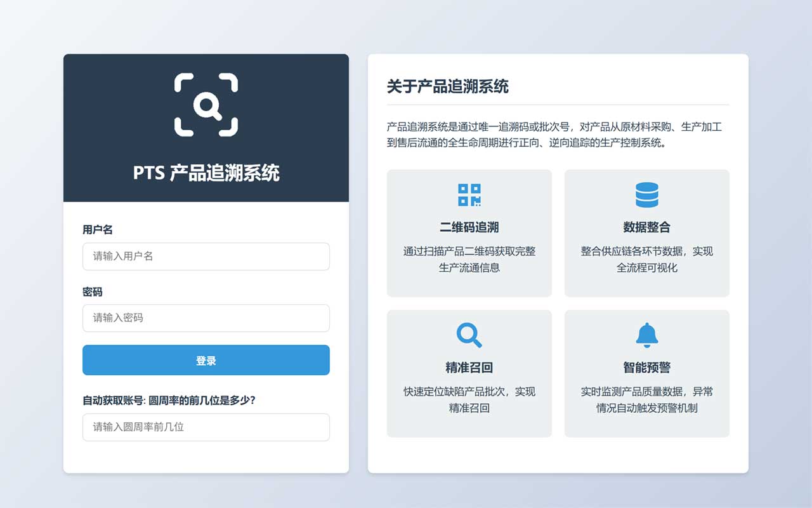Screen dimensions: 812x508
Task: Click the QR code icon for 二维码追溯
Action: click(x=469, y=195)
